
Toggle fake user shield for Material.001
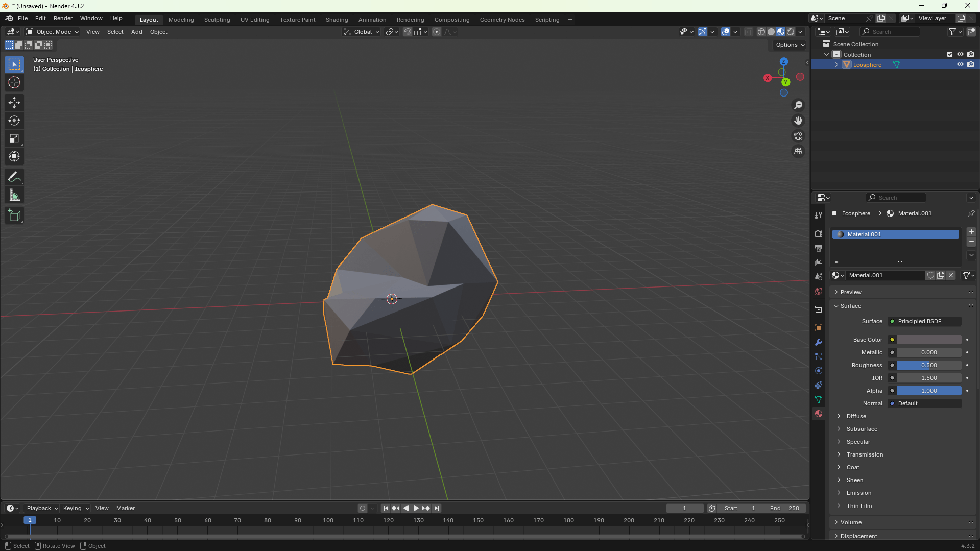[930, 275]
